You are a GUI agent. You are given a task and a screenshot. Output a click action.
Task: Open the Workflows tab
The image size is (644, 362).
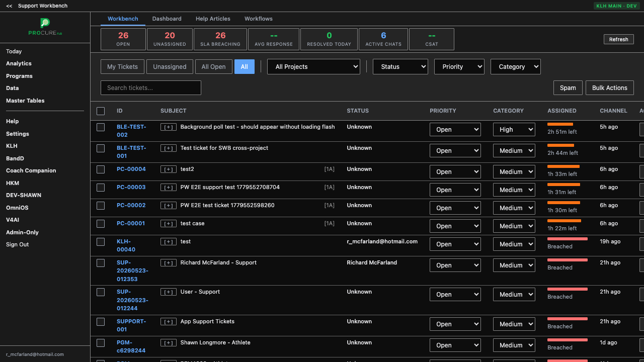259,19
